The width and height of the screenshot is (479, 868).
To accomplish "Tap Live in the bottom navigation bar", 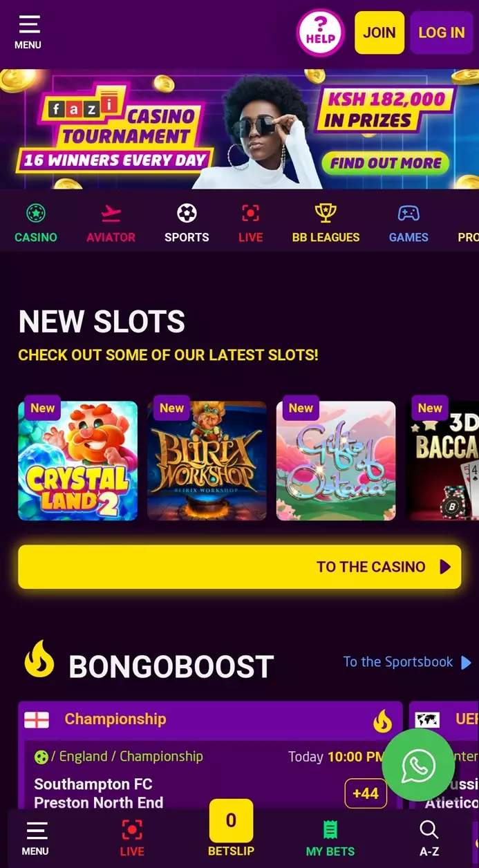I will (132, 839).
